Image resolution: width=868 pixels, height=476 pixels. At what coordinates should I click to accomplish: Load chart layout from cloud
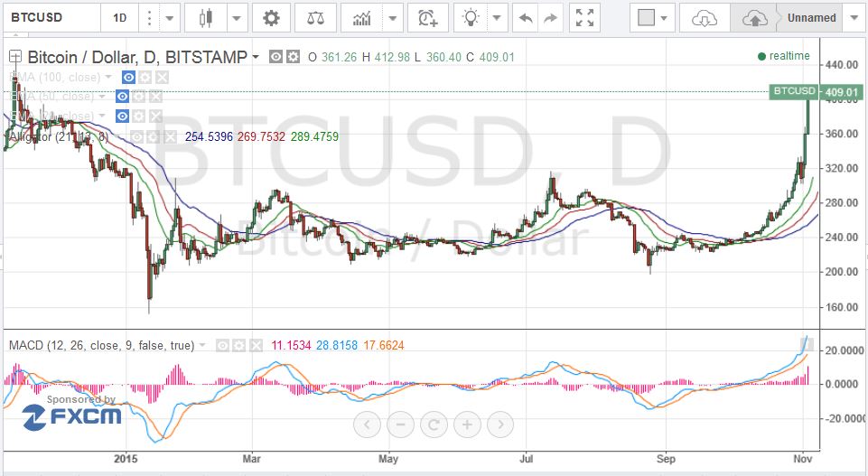point(705,18)
